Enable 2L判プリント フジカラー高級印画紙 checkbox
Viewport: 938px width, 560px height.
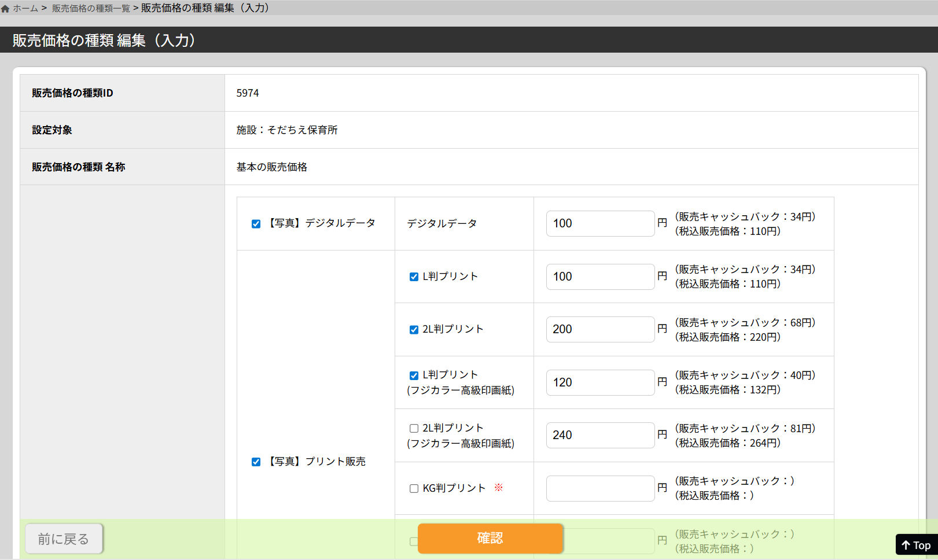[x=414, y=429]
